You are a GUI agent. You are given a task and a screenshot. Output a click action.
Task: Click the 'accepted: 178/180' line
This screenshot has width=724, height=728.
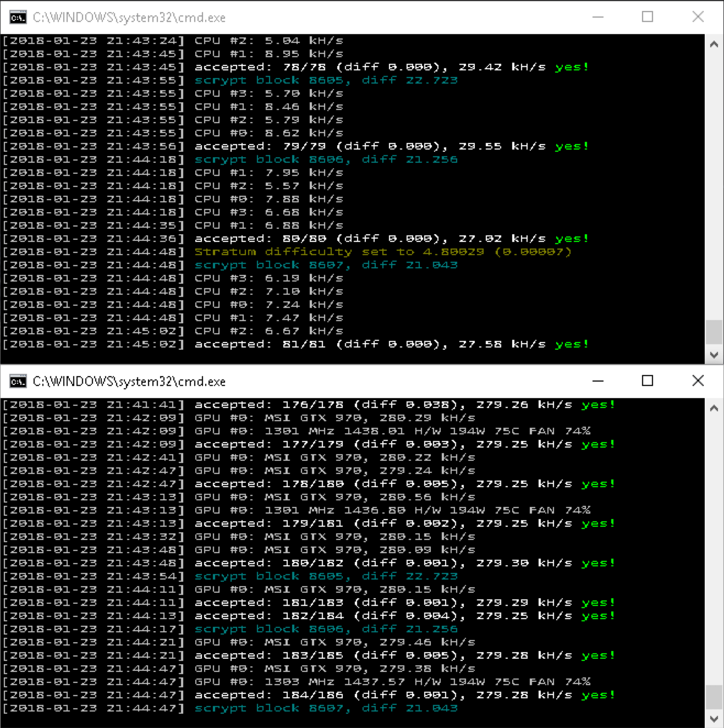tap(309, 484)
